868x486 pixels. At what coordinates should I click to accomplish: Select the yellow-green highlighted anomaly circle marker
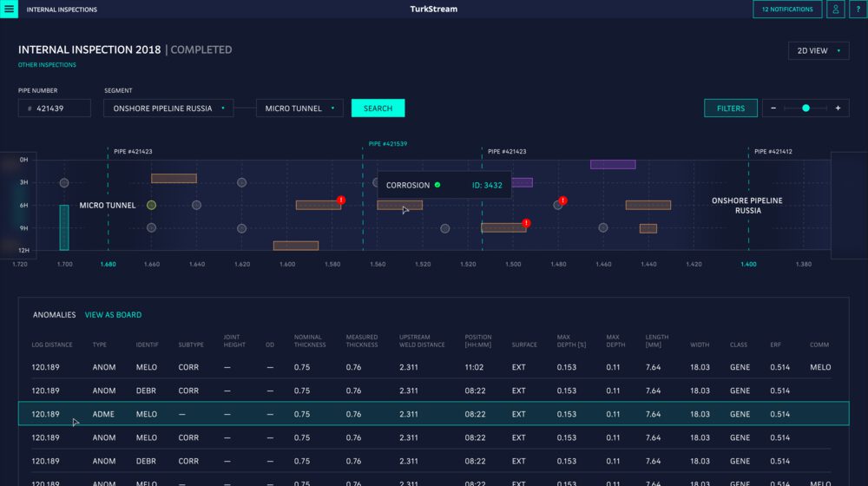[151, 205]
